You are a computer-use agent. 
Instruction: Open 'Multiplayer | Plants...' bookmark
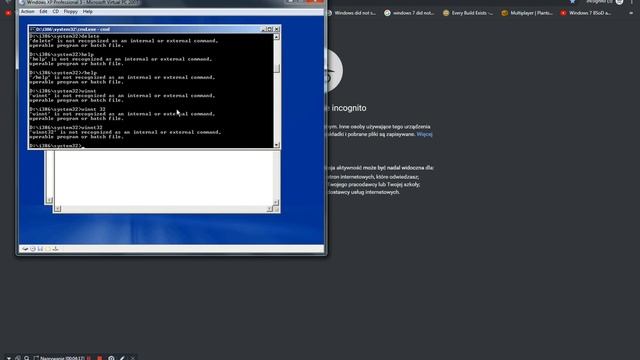coord(527,13)
